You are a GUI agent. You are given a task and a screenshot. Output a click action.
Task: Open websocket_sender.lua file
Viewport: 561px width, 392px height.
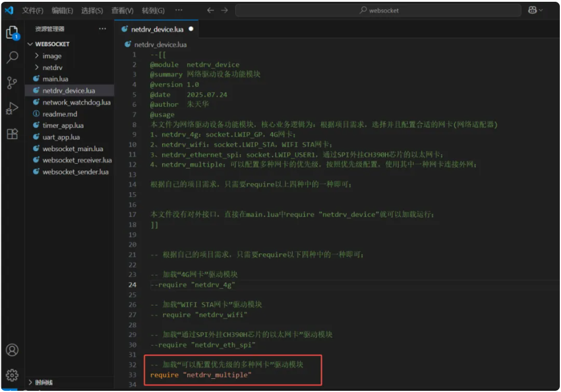pos(75,172)
